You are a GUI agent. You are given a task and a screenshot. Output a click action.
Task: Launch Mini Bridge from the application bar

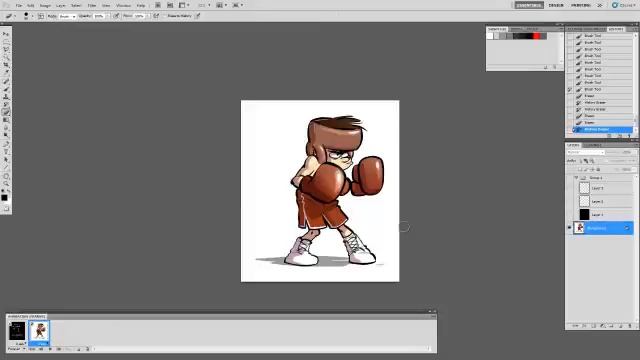point(170,5)
